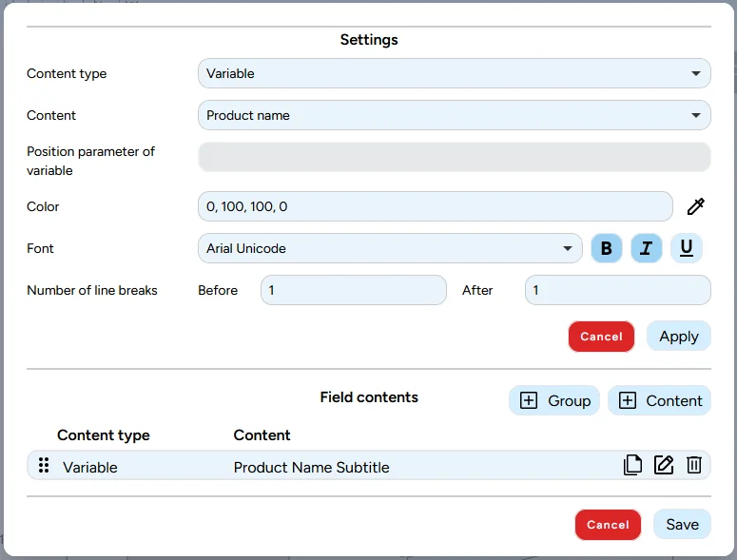Add a new Group to field contents
Screen dimensions: 737x560
point(554,400)
